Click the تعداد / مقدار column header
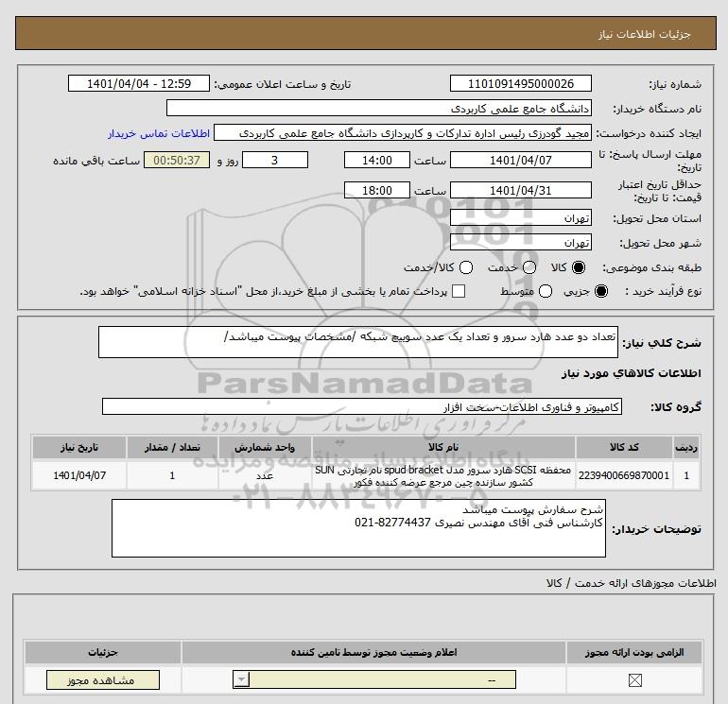 (x=172, y=447)
